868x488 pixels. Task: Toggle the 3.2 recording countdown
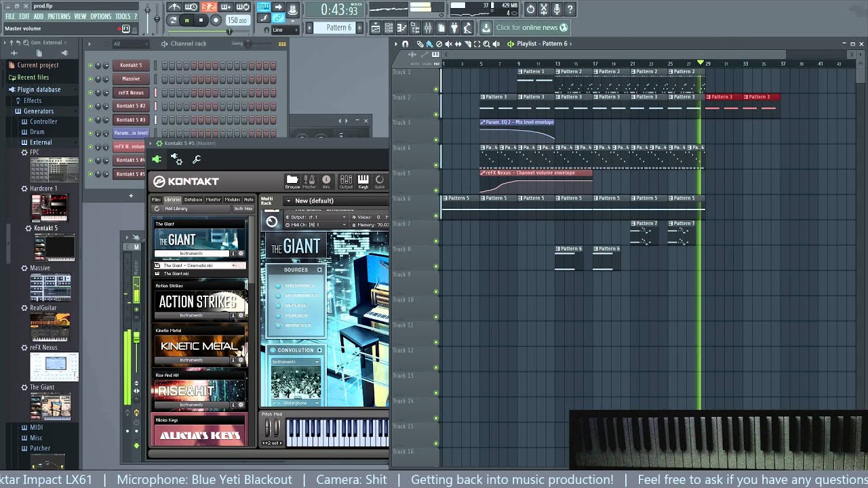pos(209,7)
